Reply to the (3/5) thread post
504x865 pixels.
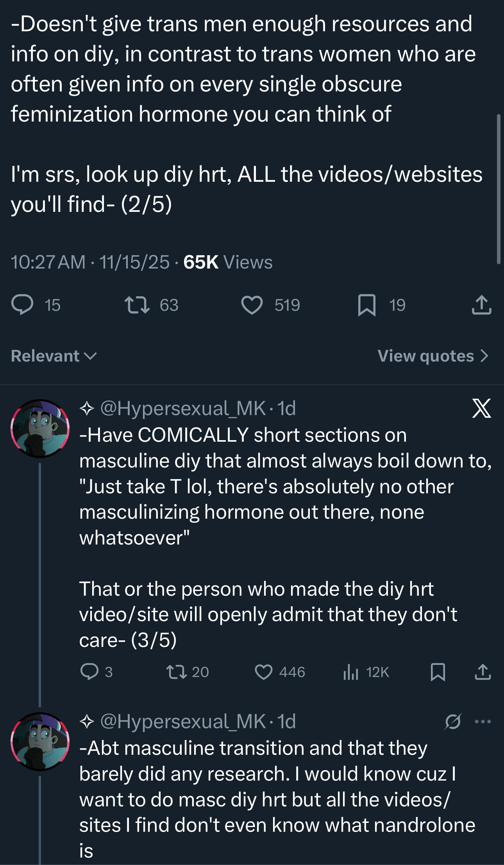(89, 672)
